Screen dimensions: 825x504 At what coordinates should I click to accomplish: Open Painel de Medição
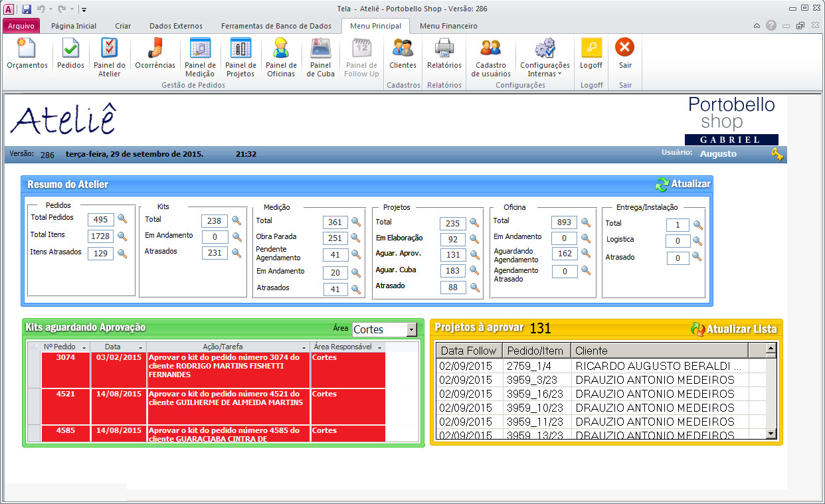(x=200, y=57)
